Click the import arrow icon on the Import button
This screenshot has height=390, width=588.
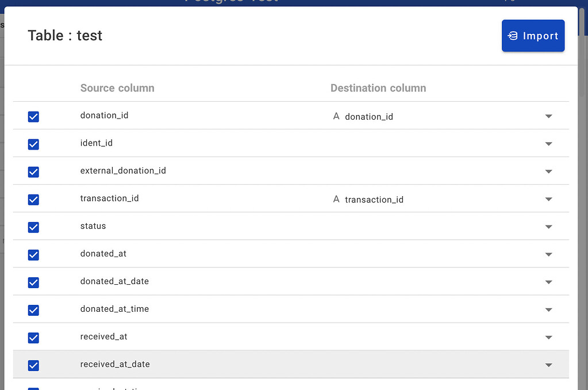513,35
